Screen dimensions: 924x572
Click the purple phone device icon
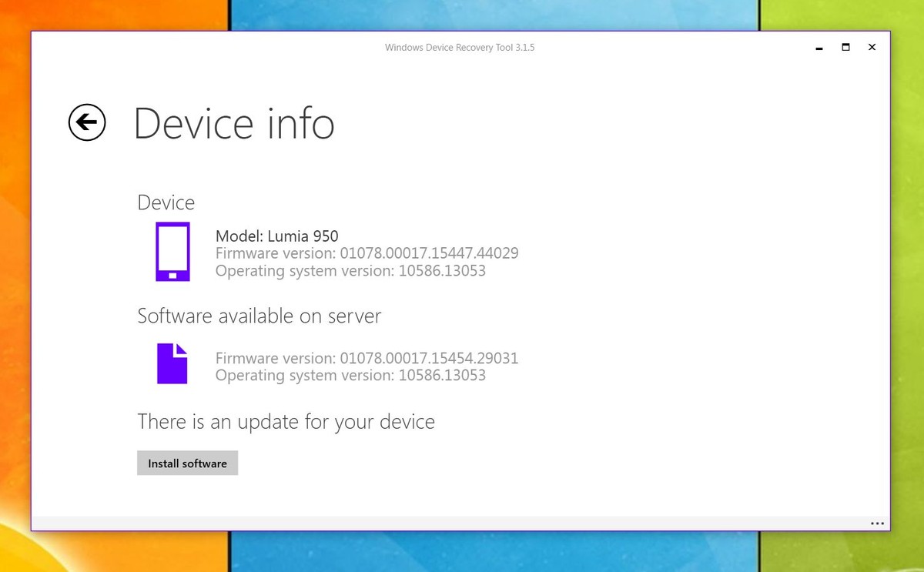pyautogui.click(x=172, y=252)
